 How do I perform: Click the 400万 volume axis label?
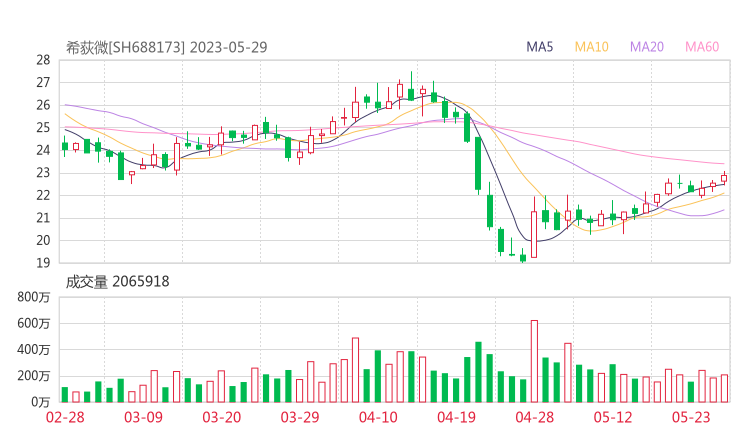pos(34,350)
